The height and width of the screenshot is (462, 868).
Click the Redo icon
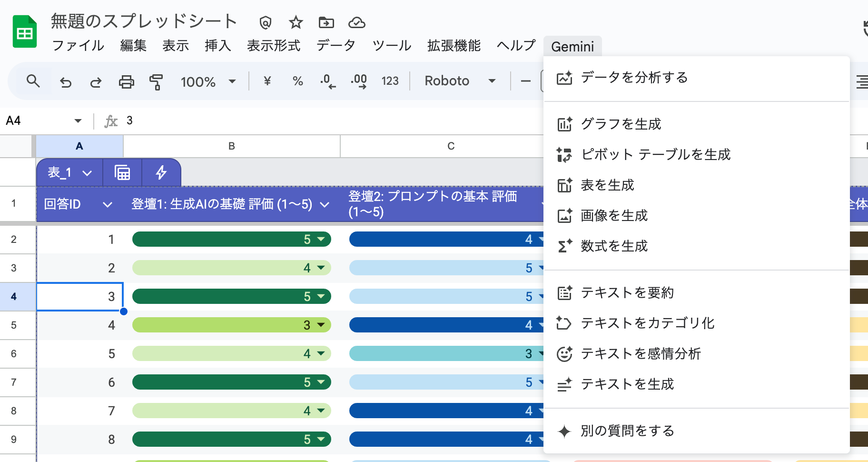pos(95,81)
